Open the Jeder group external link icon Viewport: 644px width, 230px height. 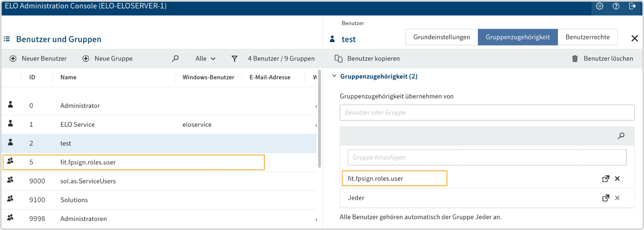tap(606, 198)
